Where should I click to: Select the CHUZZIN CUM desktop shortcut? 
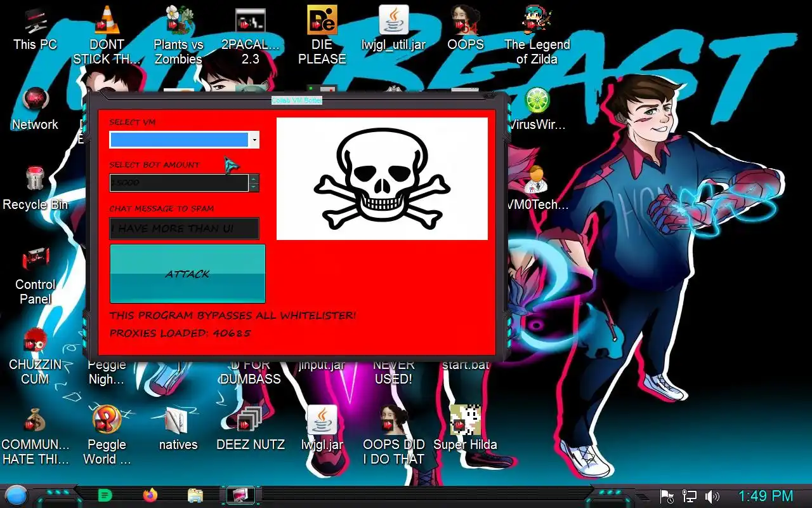point(35,355)
